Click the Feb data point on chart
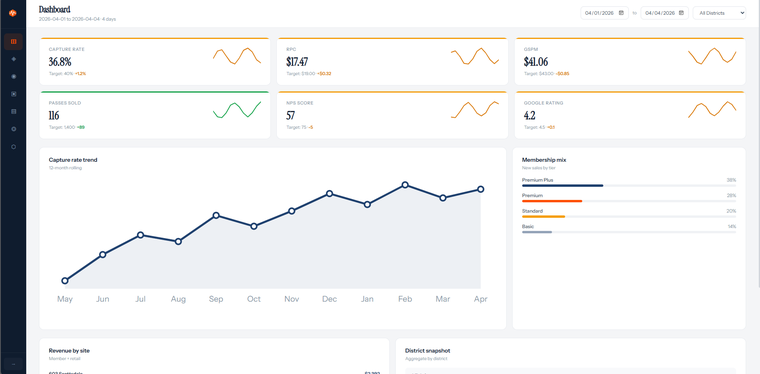This screenshot has width=760, height=374. 405,185
